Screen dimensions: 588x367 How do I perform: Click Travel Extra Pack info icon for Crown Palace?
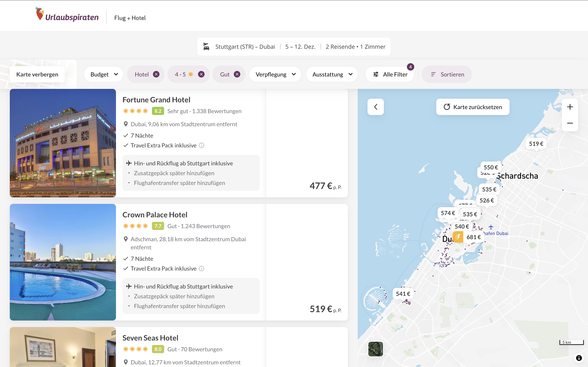point(202,269)
